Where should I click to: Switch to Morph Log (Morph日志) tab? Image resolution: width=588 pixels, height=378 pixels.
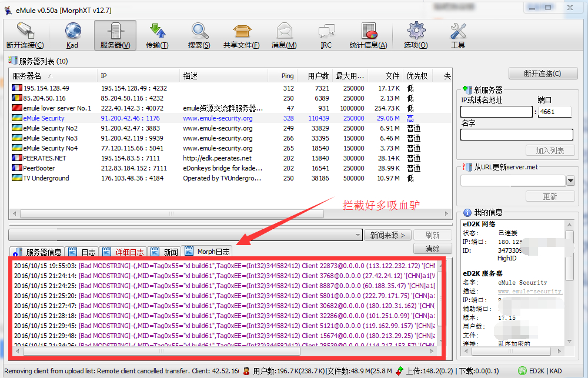click(207, 251)
